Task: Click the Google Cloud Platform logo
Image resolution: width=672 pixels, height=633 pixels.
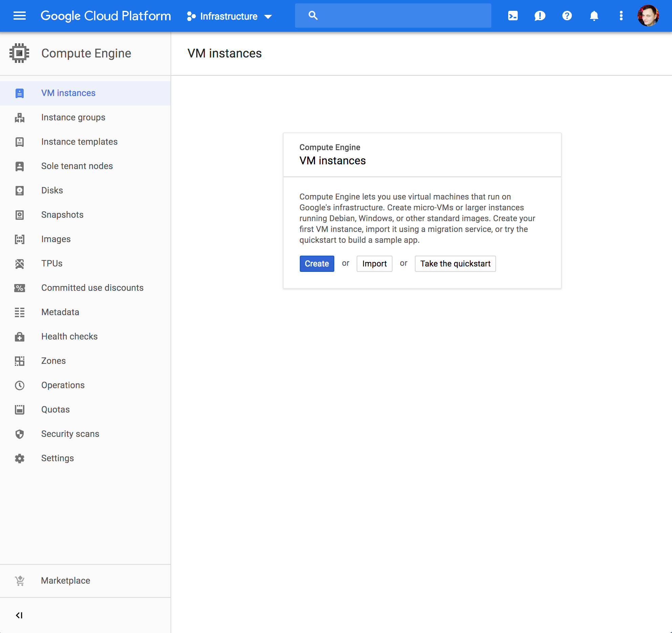Action: coord(106,16)
